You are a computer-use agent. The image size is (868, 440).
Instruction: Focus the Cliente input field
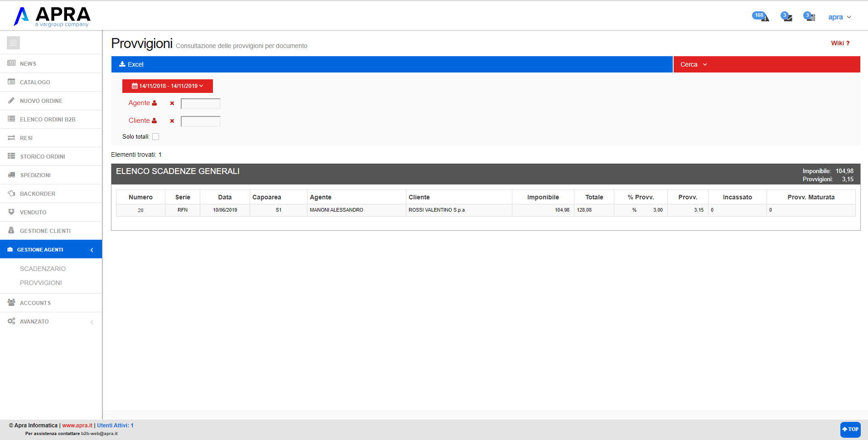(x=201, y=121)
